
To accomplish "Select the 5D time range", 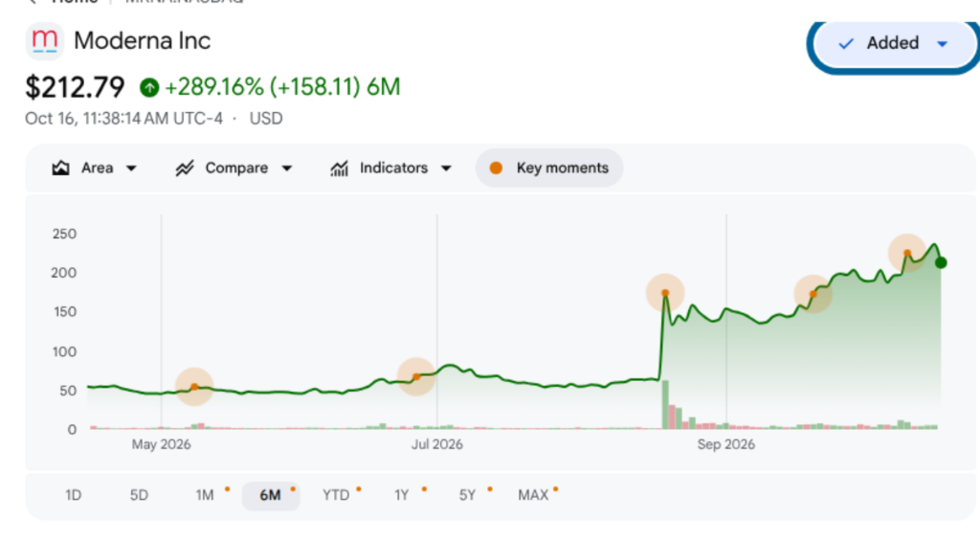I will click(x=139, y=496).
